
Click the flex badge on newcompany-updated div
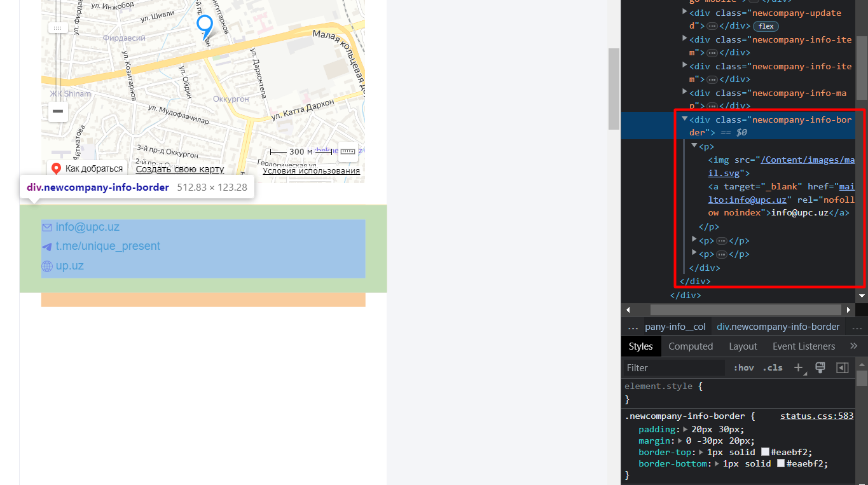766,26
